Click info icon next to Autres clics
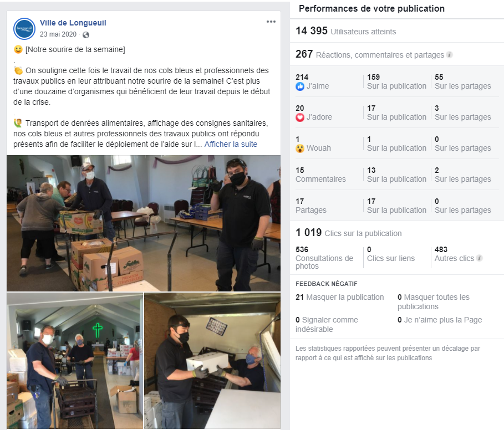This screenshot has width=504, height=430. pyautogui.click(x=479, y=258)
